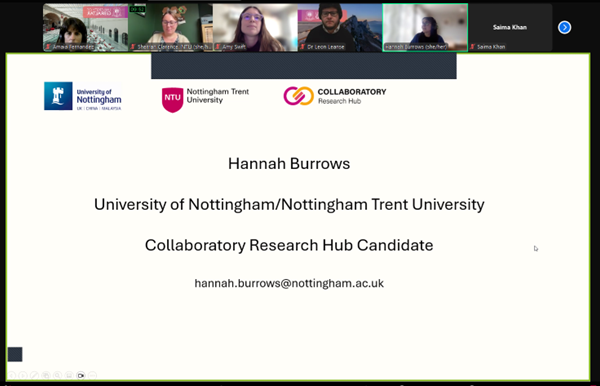Select Dr Leon Leanoe video thumbnail
The width and height of the screenshot is (600, 386).
[x=340, y=28]
